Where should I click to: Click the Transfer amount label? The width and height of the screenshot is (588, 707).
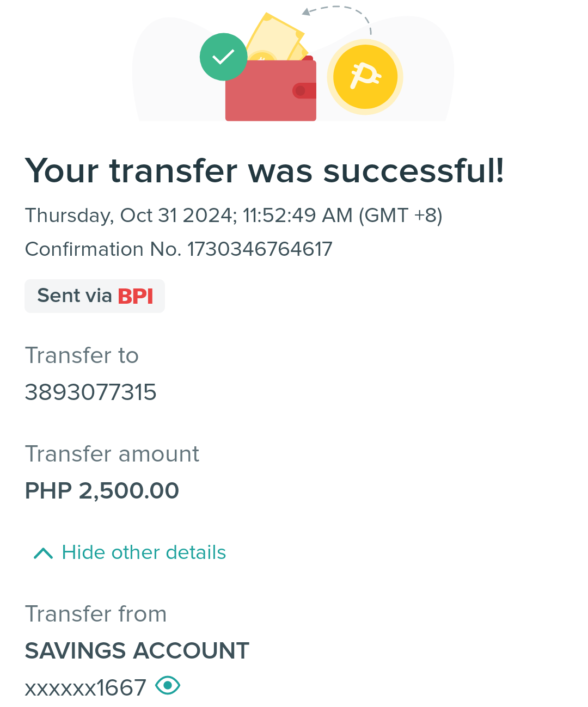pyautogui.click(x=112, y=454)
